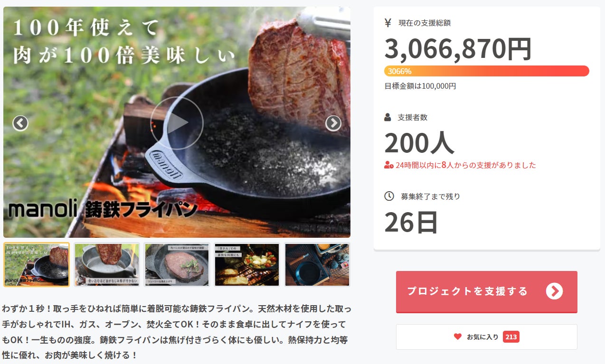Click the 213 favorites count badge

pyautogui.click(x=511, y=337)
